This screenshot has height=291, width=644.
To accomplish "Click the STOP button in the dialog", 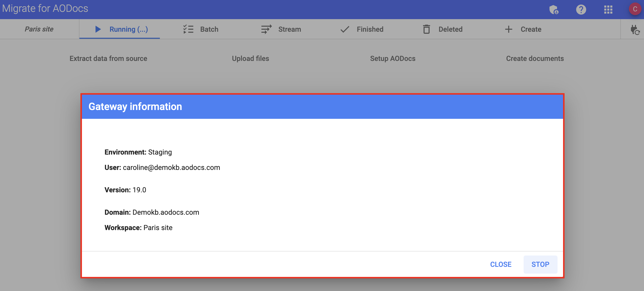I will (540, 264).
